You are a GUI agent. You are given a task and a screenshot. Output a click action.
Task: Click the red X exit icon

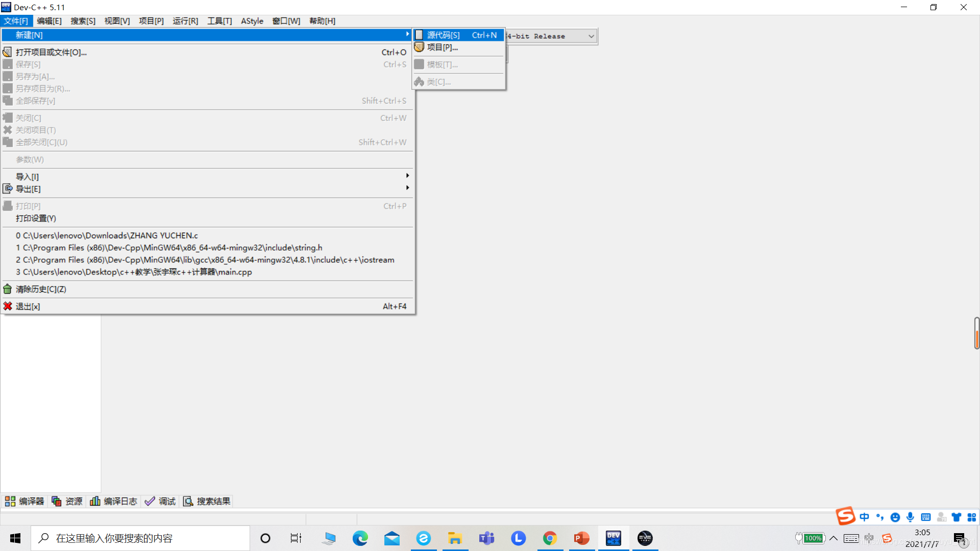pos(8,306)
